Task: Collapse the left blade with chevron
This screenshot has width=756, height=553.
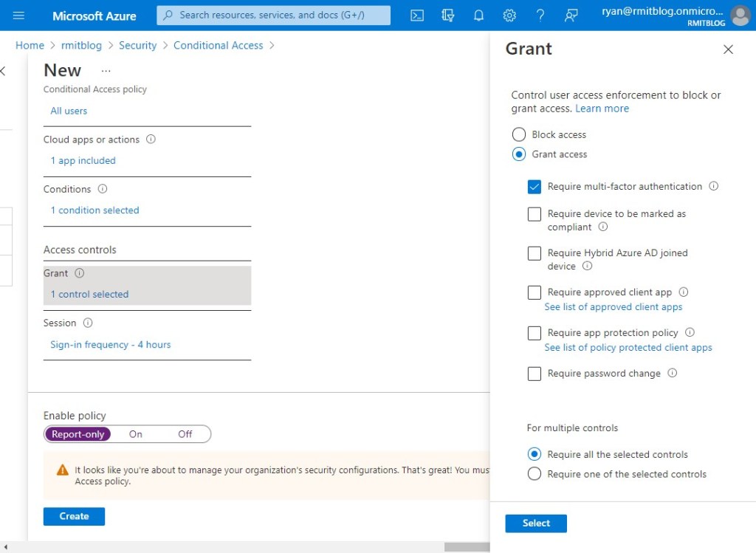Action: tap(3, 72)
